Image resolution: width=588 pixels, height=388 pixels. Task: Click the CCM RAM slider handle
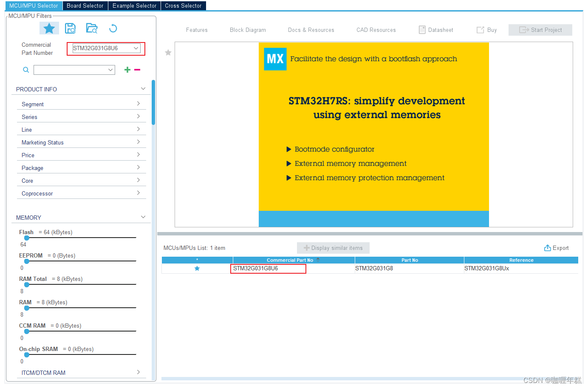(x=27, y=331)
